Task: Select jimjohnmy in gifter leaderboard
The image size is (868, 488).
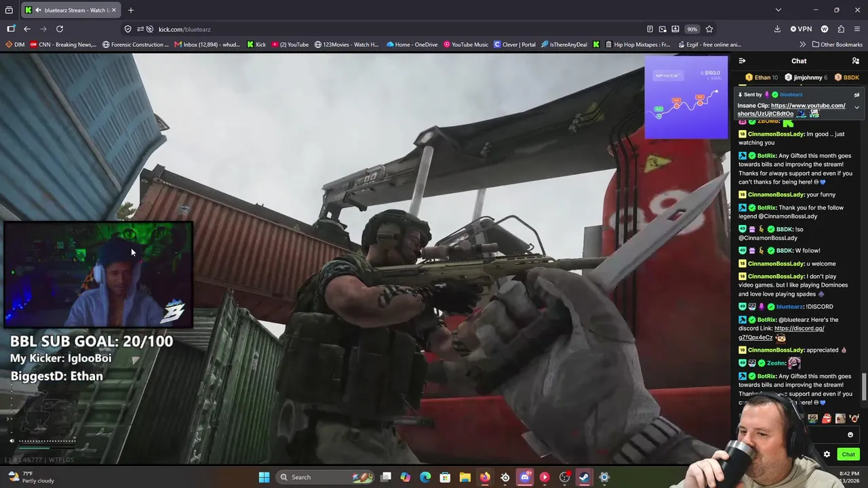Action: coord(806,77)
